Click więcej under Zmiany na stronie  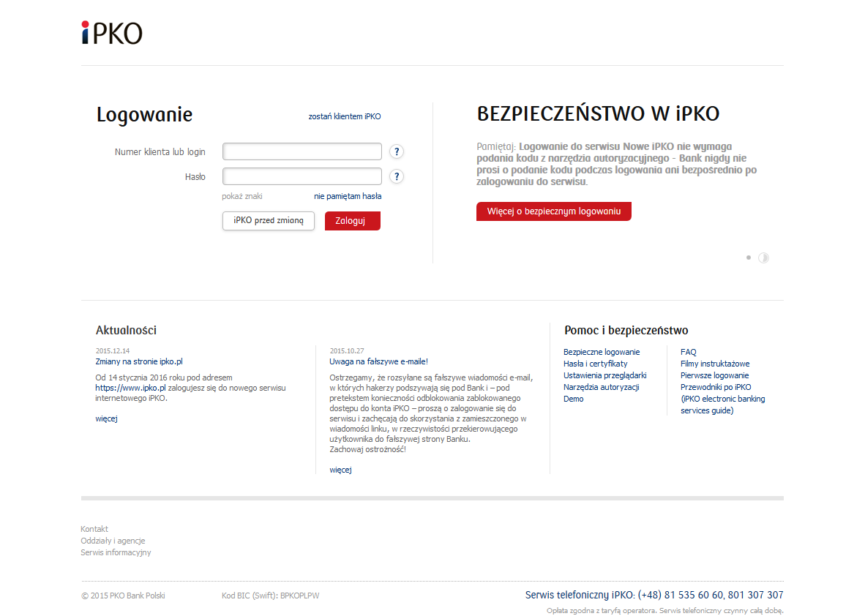click(x=106, y=418)
